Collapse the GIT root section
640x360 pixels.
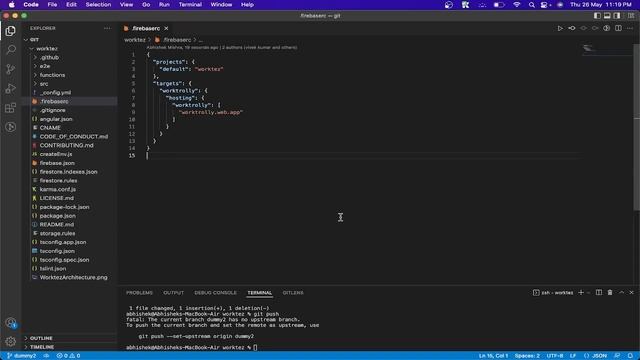click(x=34, y=40)
